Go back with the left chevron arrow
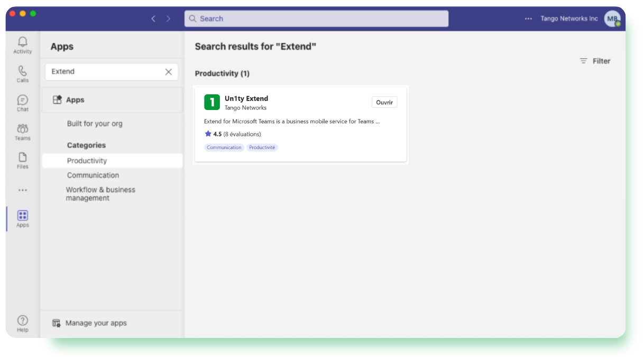Image resolution: width=644 pixels, height=357 pixels. click(153, 19)
